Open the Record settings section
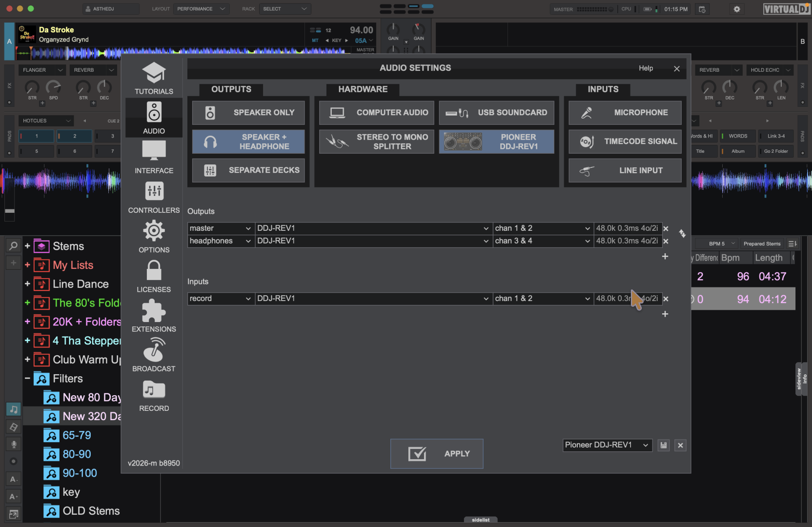812x527 pixels. [154, 395]
